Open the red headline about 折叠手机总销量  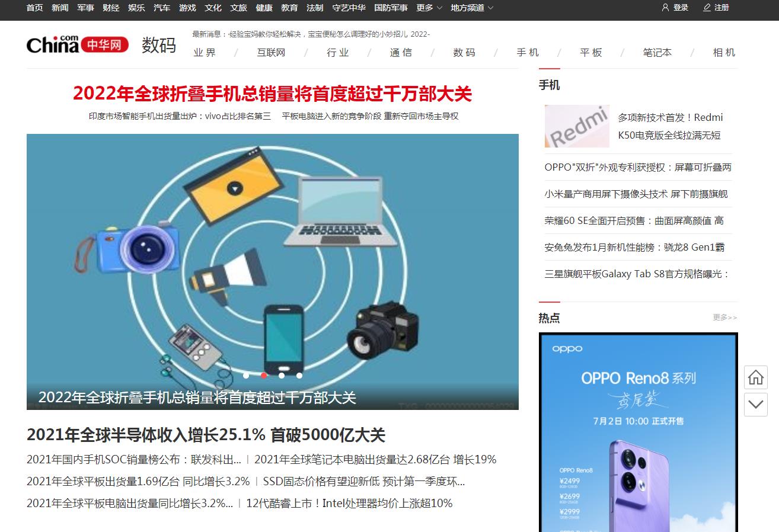coord(272,94)
